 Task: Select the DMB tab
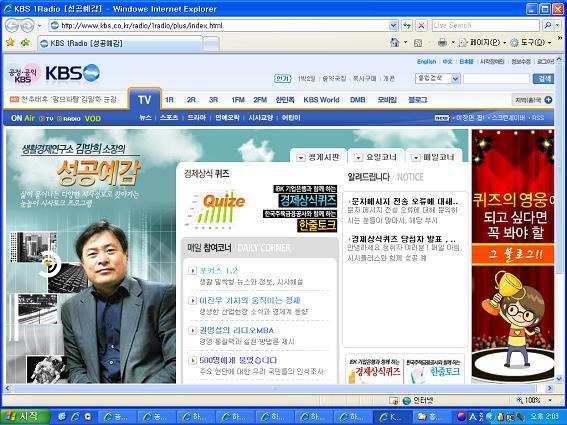pos(357,100)
